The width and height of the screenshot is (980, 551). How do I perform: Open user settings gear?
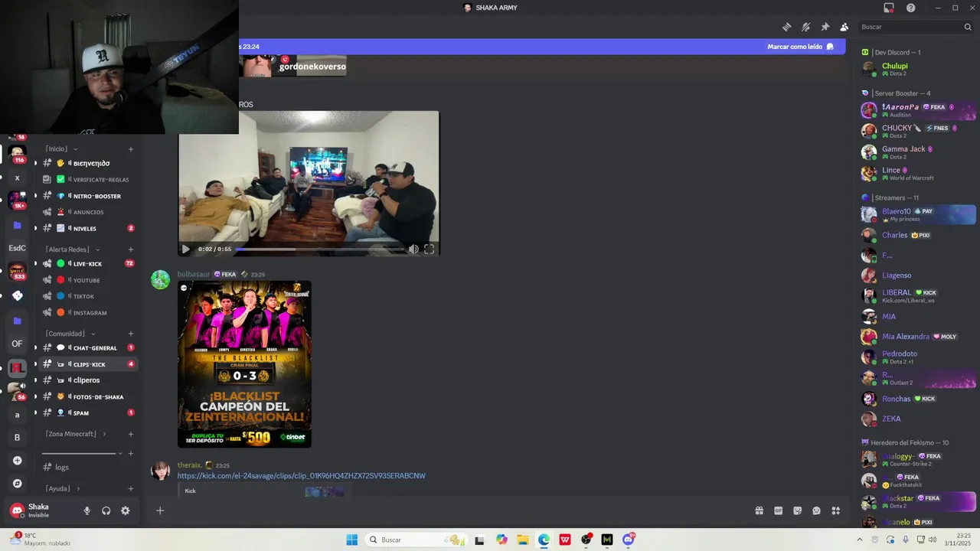tap(125, 510)
